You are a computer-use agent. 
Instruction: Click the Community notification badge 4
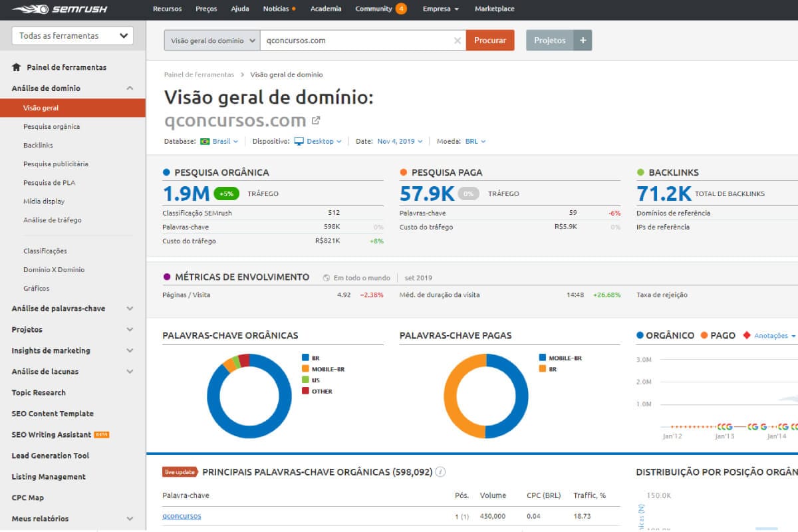[x=401, y=9]
